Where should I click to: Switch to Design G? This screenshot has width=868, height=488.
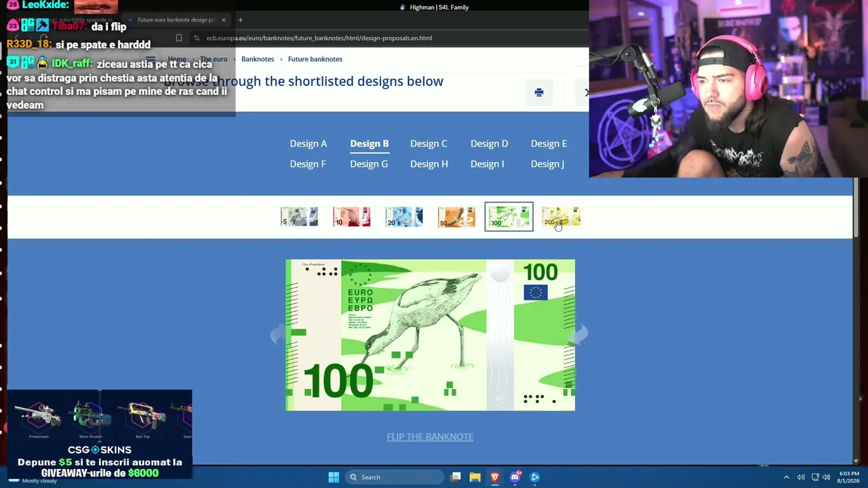tap(369, 164)
